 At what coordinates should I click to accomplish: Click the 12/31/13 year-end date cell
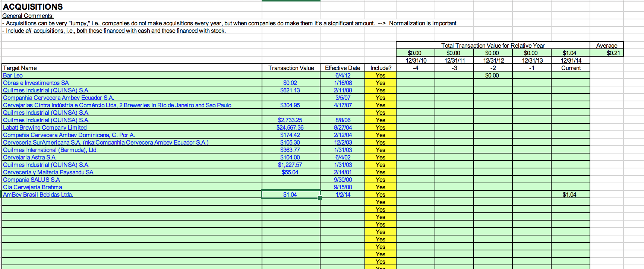(x=532, y=60)
